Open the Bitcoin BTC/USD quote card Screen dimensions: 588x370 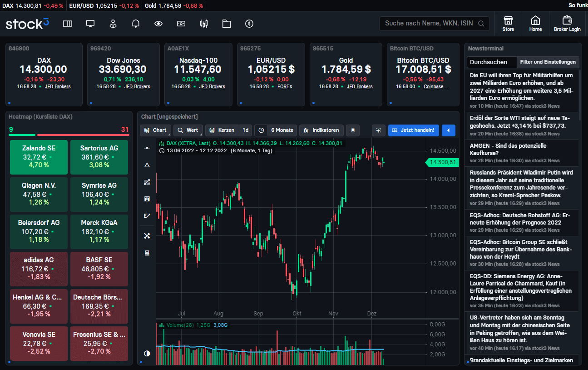click(x=423, y=75)
